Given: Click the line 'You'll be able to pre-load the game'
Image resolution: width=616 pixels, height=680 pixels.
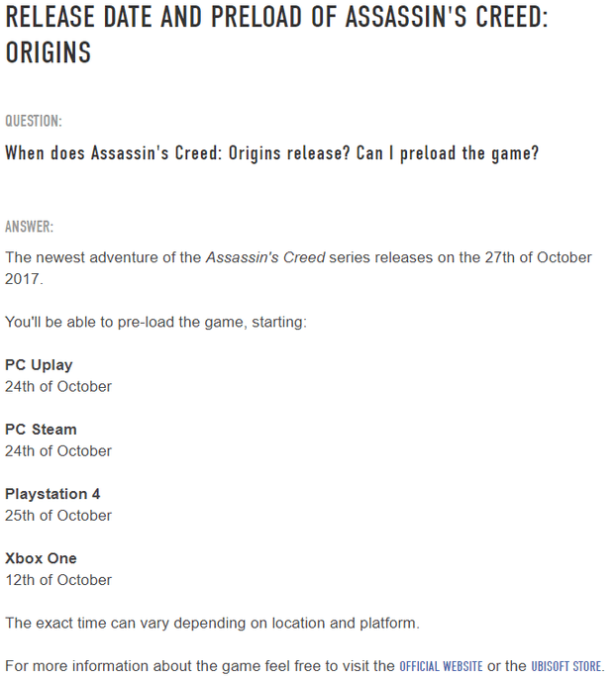Looking at the screenshot, I should coord(155,322).
